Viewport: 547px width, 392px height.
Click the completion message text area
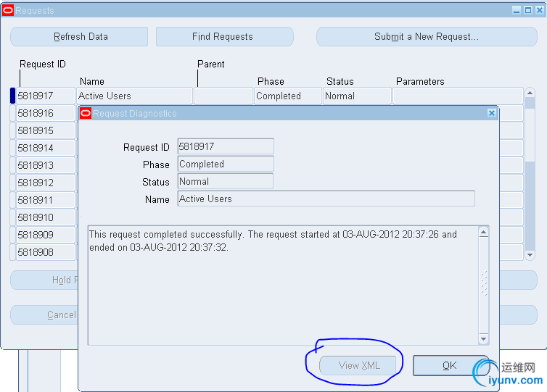[x=283, y=285]
